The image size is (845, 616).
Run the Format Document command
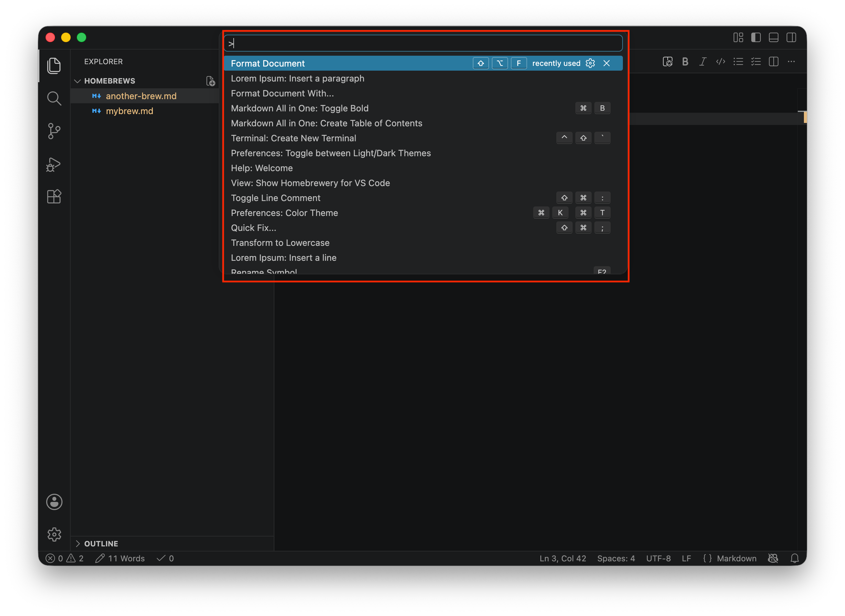(423, 64)
